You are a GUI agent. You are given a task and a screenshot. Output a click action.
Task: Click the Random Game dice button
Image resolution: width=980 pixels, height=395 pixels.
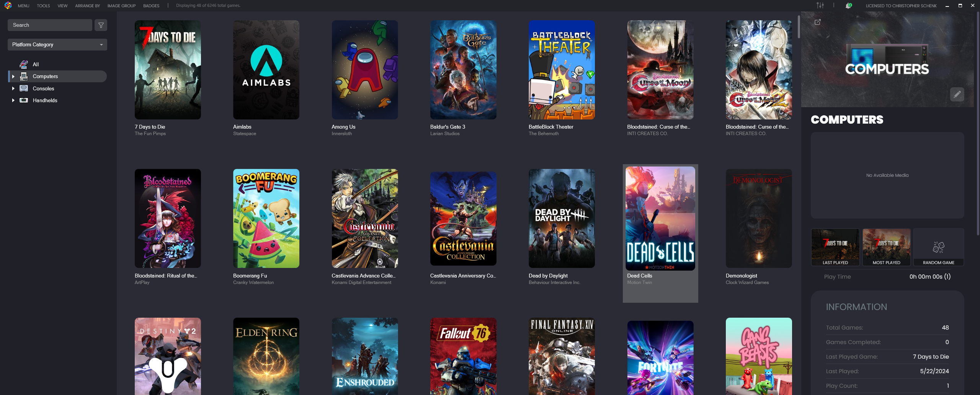click(938, 247)
